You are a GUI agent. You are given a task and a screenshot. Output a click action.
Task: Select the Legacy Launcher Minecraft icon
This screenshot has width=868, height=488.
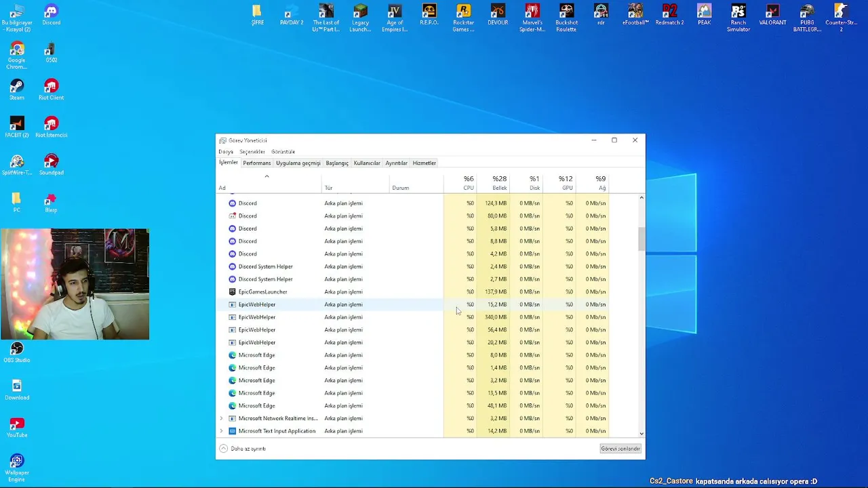[360, 18]
